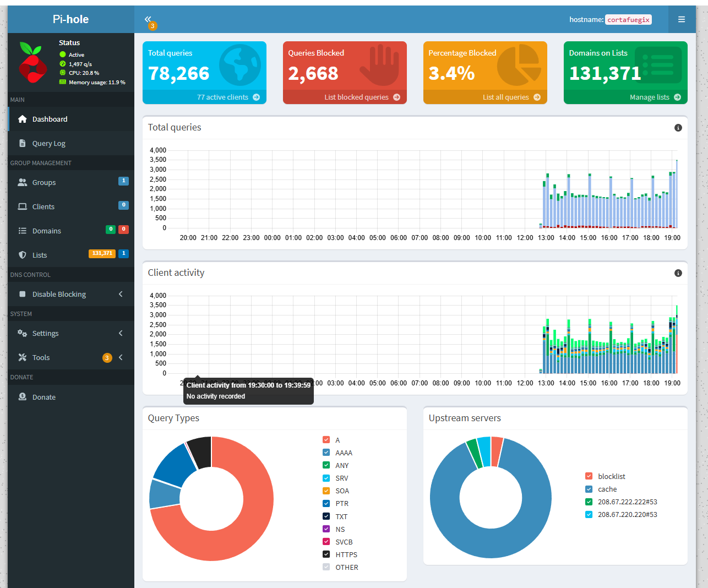Screen dimensions: 708x588
Task: Expand the Disable Blocking submenu chevron
Action: click(x=121, y=294)
